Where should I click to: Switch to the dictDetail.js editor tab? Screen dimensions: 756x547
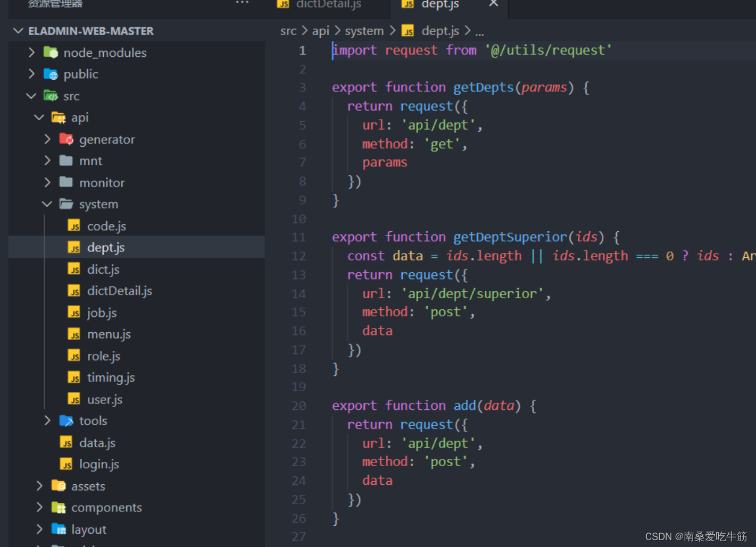click(328, 4)
